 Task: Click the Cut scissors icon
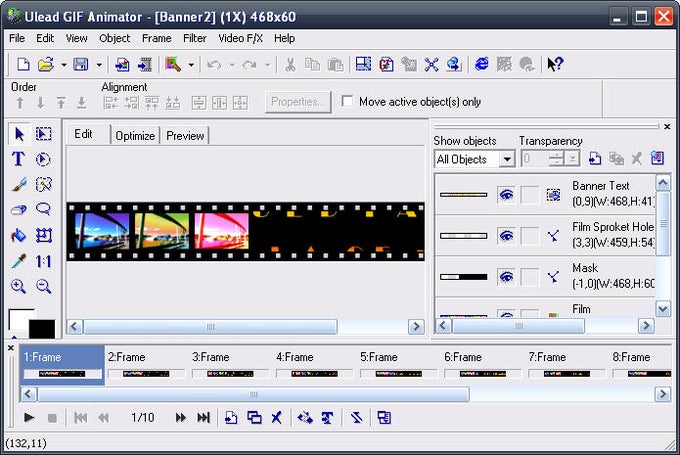click(290, 65)
